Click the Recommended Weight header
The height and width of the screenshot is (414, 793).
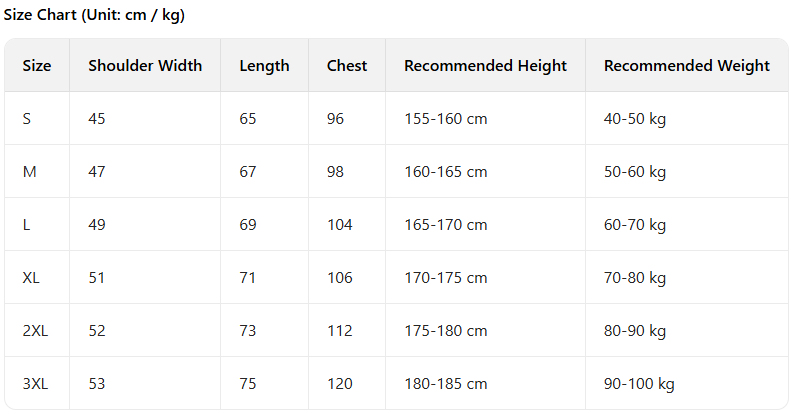click(x=686, y=66)
